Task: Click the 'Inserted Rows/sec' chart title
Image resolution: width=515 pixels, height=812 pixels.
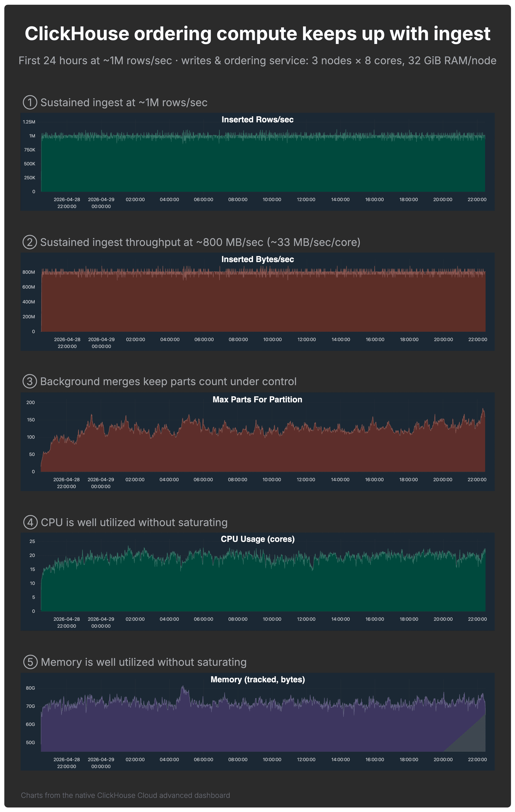Action: click(257, 119)
